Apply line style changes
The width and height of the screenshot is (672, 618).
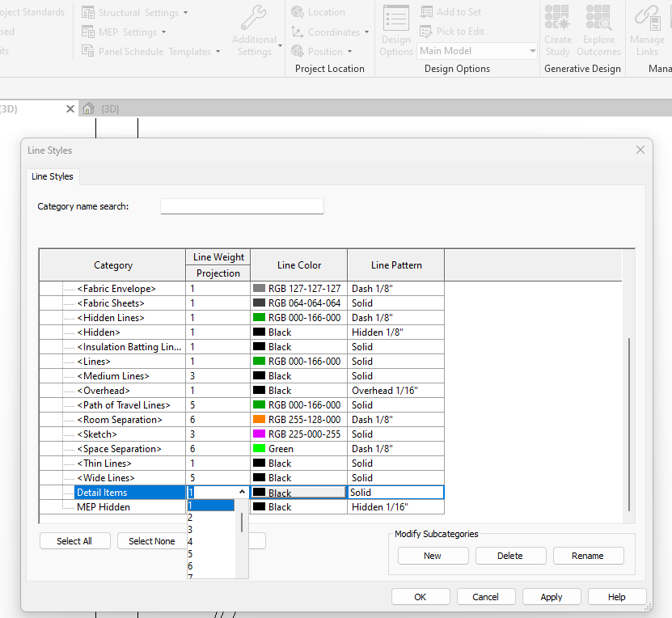[x=552, y=597]
